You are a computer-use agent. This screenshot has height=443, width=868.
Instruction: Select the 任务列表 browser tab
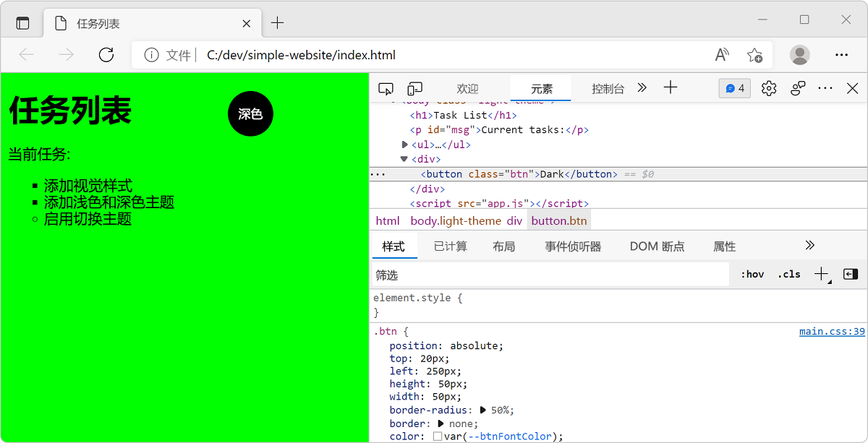[153, 23]
